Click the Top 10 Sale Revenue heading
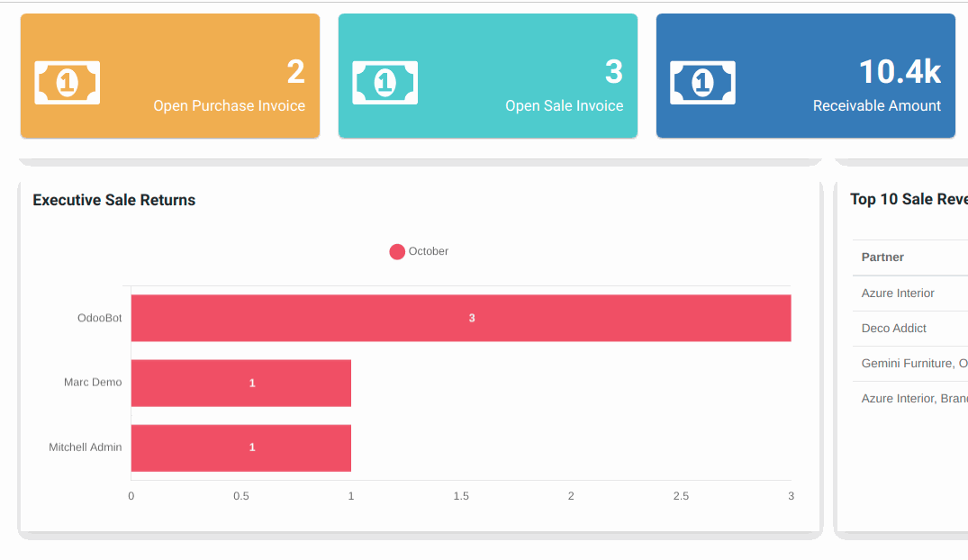This screenshot has width=968, height=560. tap(909, 199)
